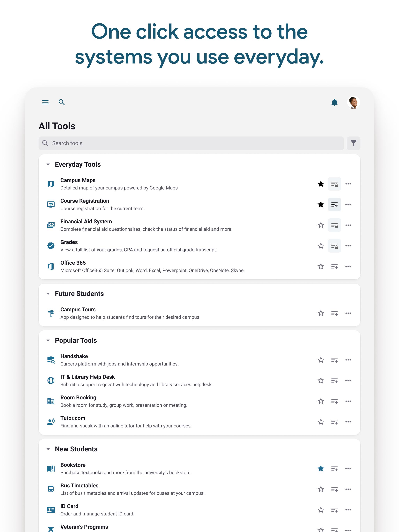
Task: Add ID Card to list
Action: coord(334,510)
